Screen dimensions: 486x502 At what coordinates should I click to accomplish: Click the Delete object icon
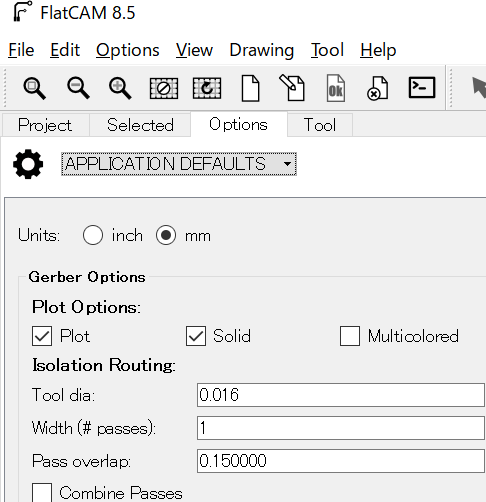378,88
